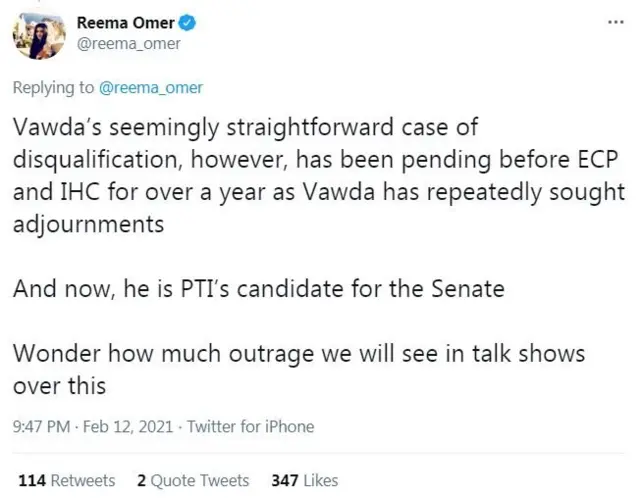The height and width of the screenshot is (498, 640).
Task: Open Reema Omer's profile picture
Action: [39, 37]
